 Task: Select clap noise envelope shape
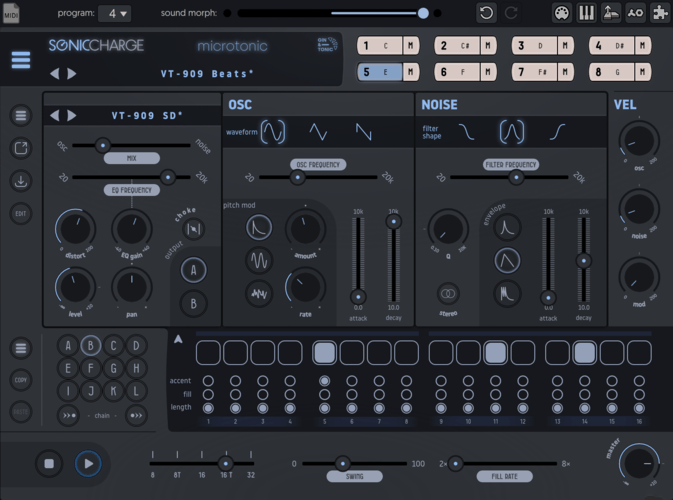coord(507,294)
